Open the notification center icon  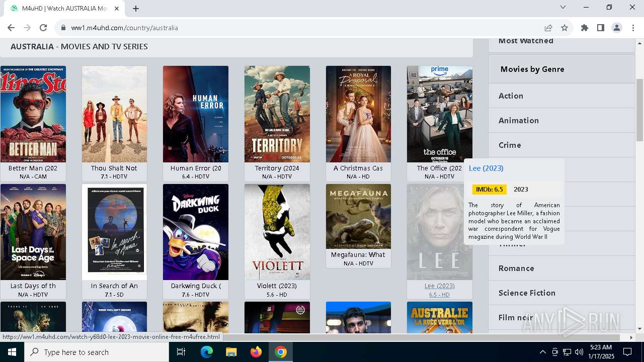point(627,352)
